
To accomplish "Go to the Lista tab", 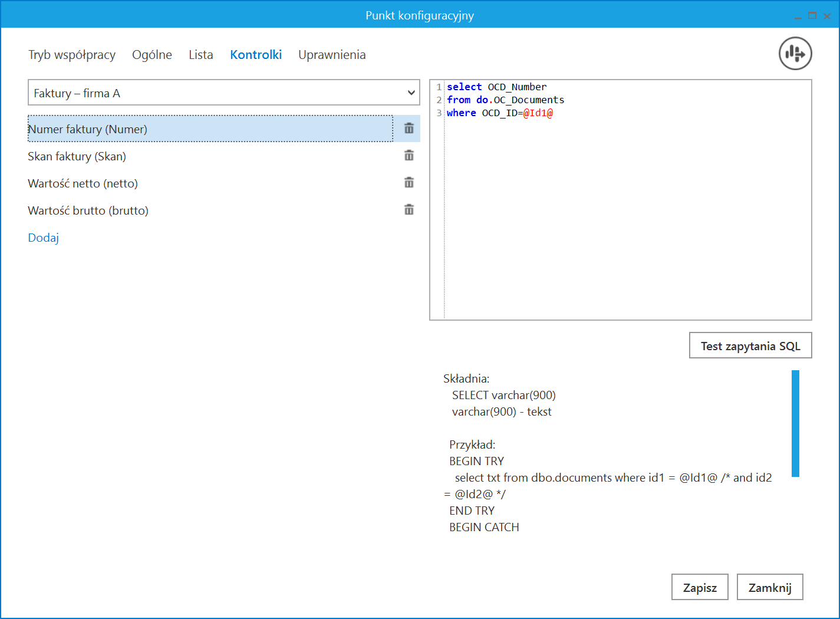I will point(201,55).
